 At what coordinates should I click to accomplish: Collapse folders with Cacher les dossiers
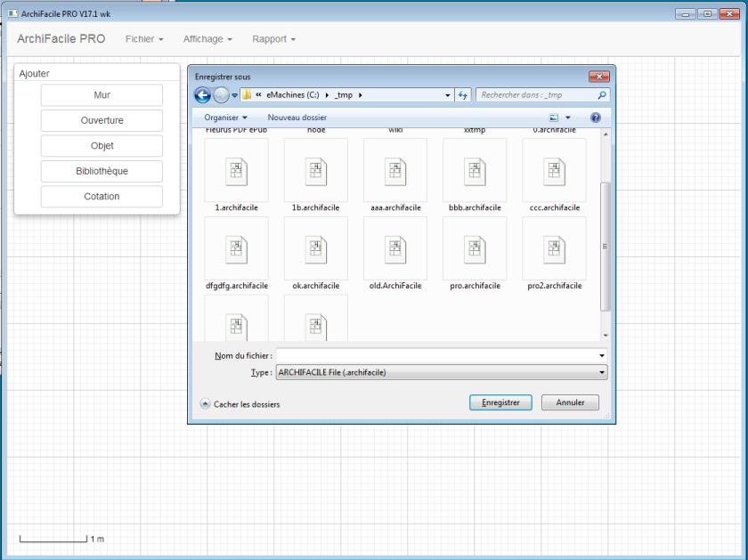(x=240, y=404)
